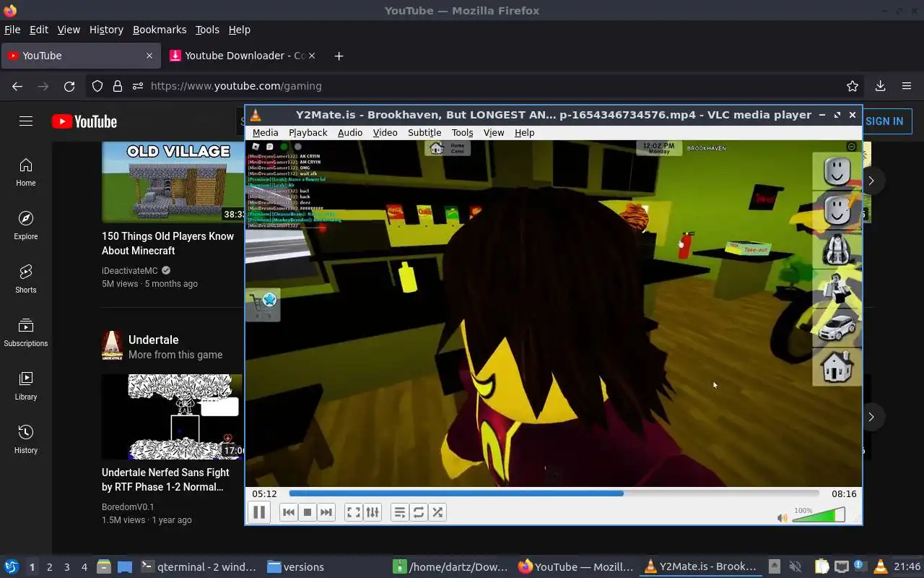Open YouTube Shorts section
The height and width of the screenshot is (578, 924).
[x=26, y=280]
